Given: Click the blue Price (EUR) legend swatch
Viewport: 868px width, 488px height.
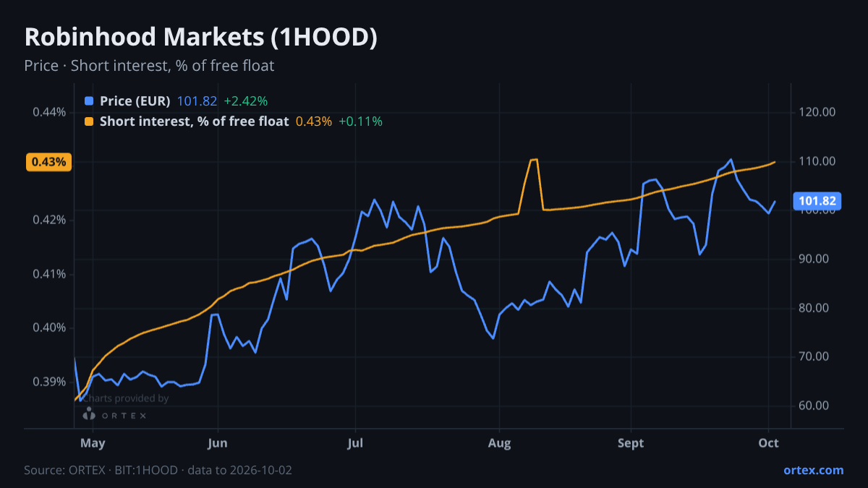Looking at the screenshot, I should (89, 101).
